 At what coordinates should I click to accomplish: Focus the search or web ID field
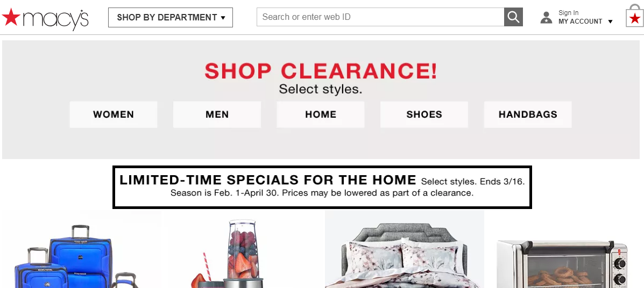tap(380, 17)
